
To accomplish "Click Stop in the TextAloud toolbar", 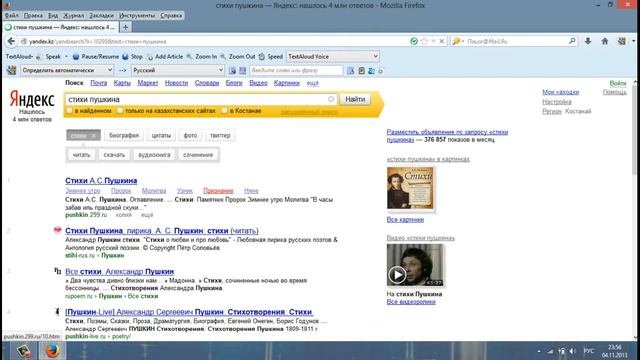I will coord(133,56).
